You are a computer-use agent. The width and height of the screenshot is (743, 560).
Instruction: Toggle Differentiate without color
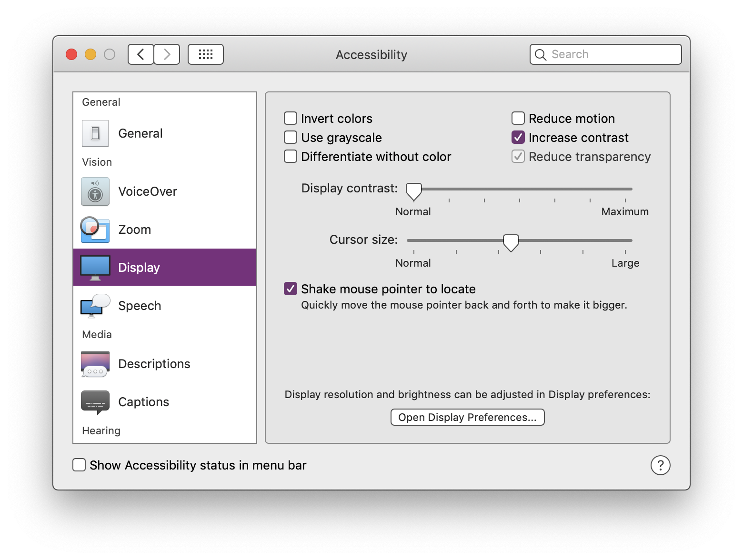[291, 156]
